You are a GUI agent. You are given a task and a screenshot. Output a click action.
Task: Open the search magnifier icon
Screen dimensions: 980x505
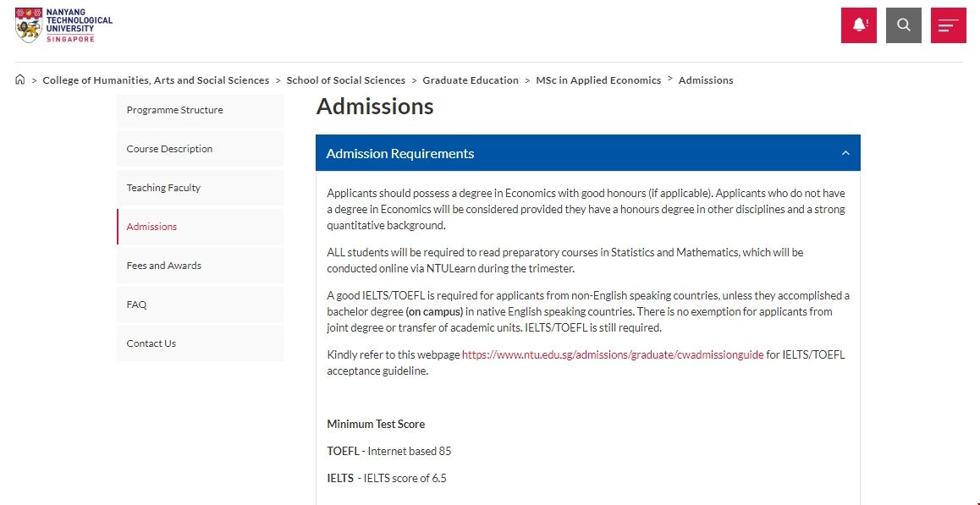(x=904, y=25)
